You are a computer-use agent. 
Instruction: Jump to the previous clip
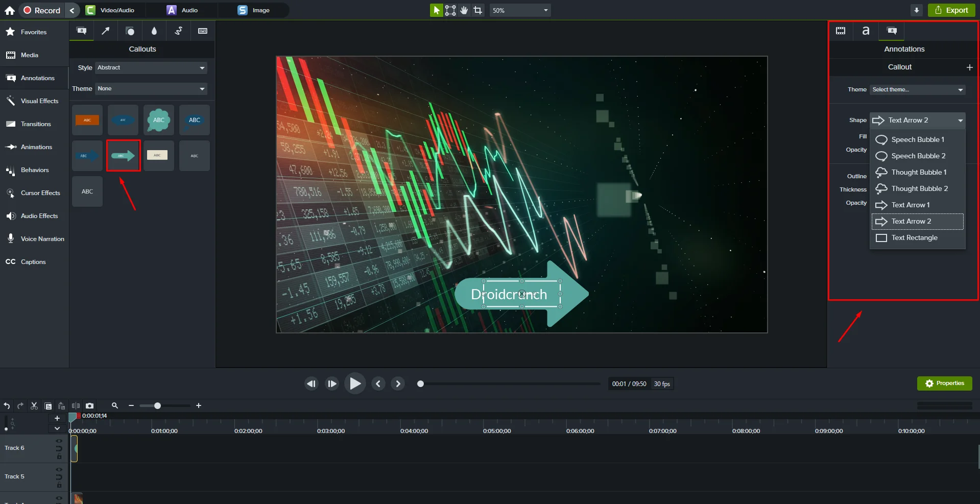click(x=378, y=383)
